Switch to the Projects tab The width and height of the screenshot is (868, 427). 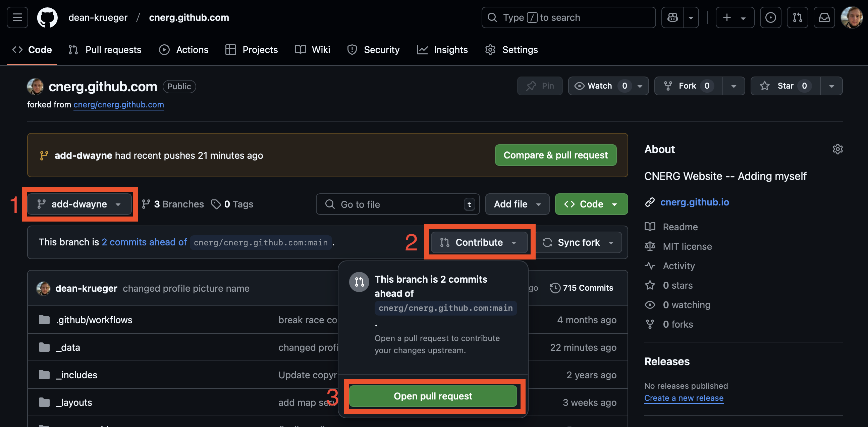(251, 50)
